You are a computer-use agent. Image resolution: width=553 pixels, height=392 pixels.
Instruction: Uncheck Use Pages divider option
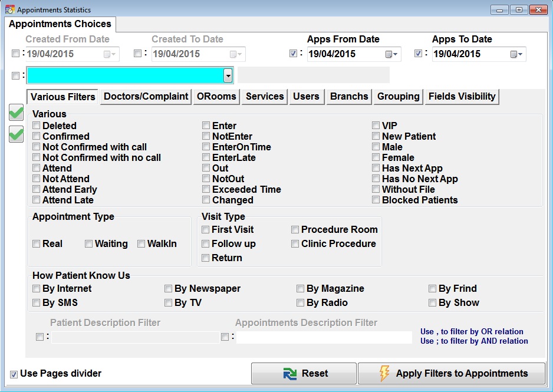click(14, 374)
